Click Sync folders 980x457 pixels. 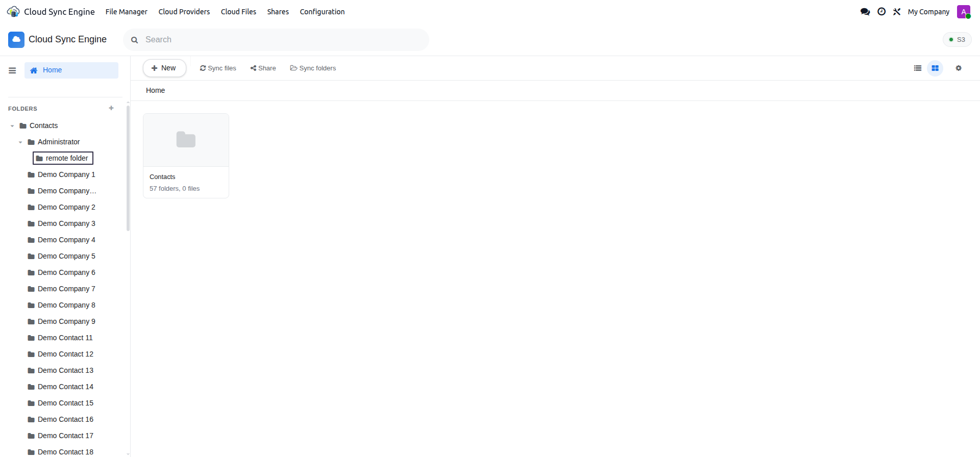point(313,68)
